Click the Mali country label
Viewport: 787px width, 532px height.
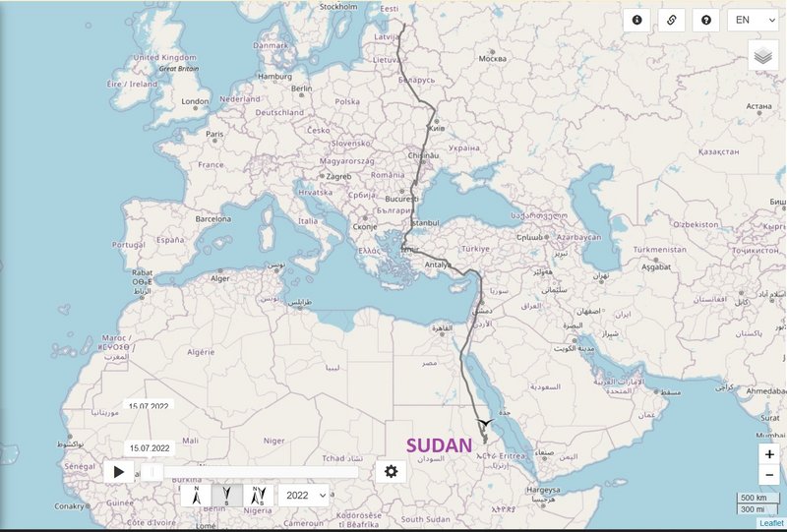pyautogui.click(x=190, y=441)
